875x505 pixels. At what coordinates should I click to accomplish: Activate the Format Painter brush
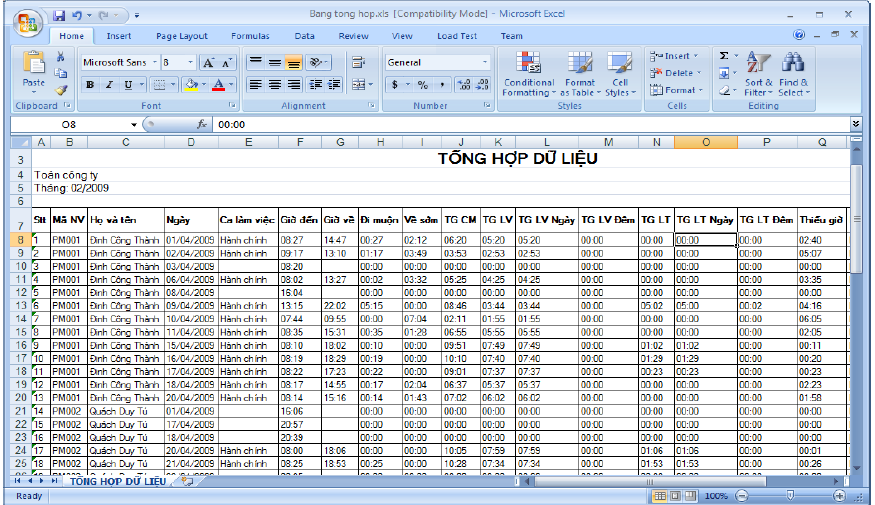coord(61,89)
